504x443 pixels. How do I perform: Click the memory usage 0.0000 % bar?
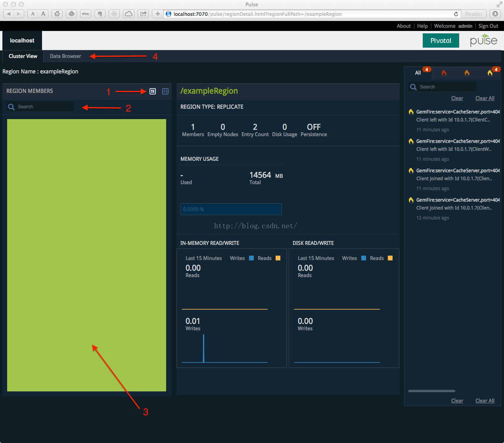click(231, 209)
